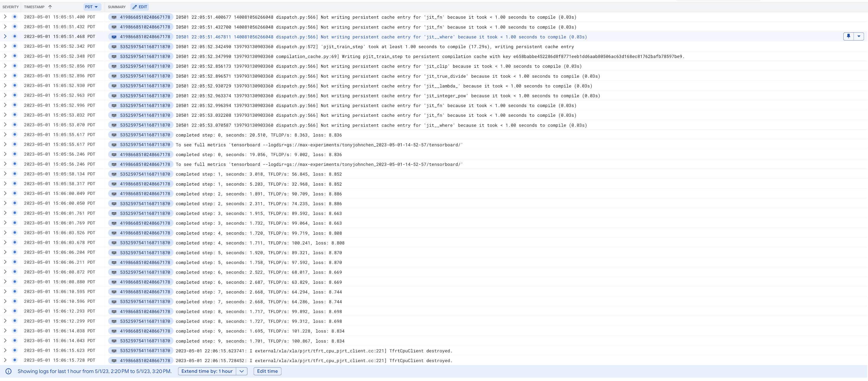Viewport: 868px width, 381px height.
Task: Click VM icon in chip at 15:06:08.880
Action: (x=114, y=282)
